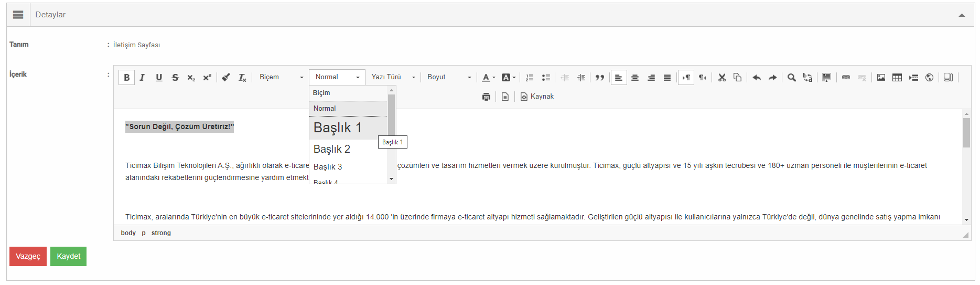This screenshot has width=980, height=285.
Task: Click the "Sorun Değil, Çözüm Üretiriz!" heading text
Action: [x=179, y=126]
